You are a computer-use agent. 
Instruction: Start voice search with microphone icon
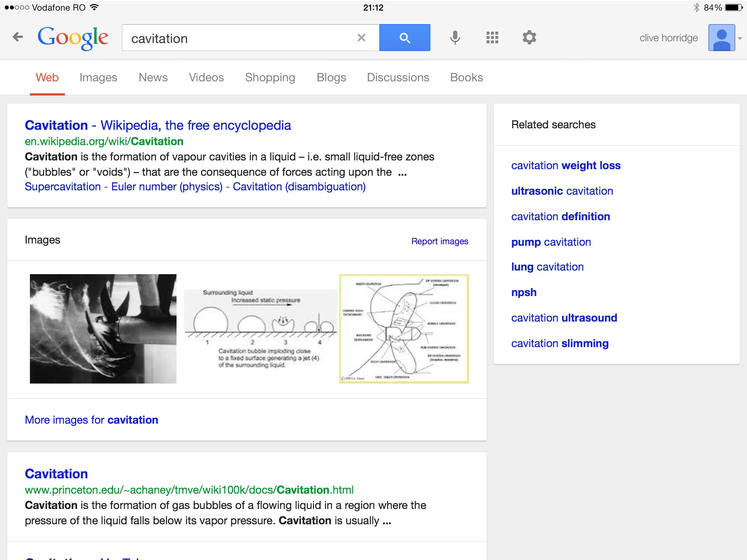pyautogui.click(x=455, y=38)
